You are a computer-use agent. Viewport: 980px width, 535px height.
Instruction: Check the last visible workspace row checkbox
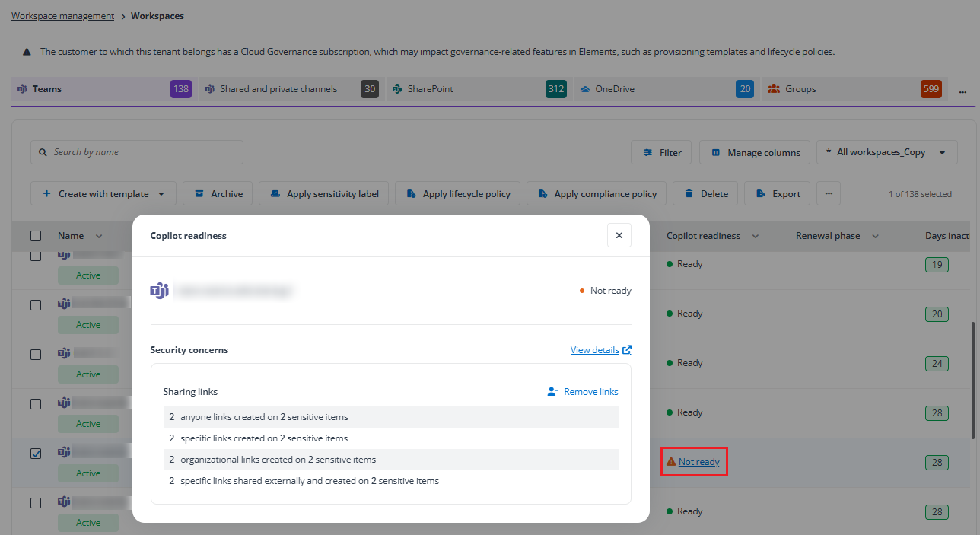tap(36, 503)
